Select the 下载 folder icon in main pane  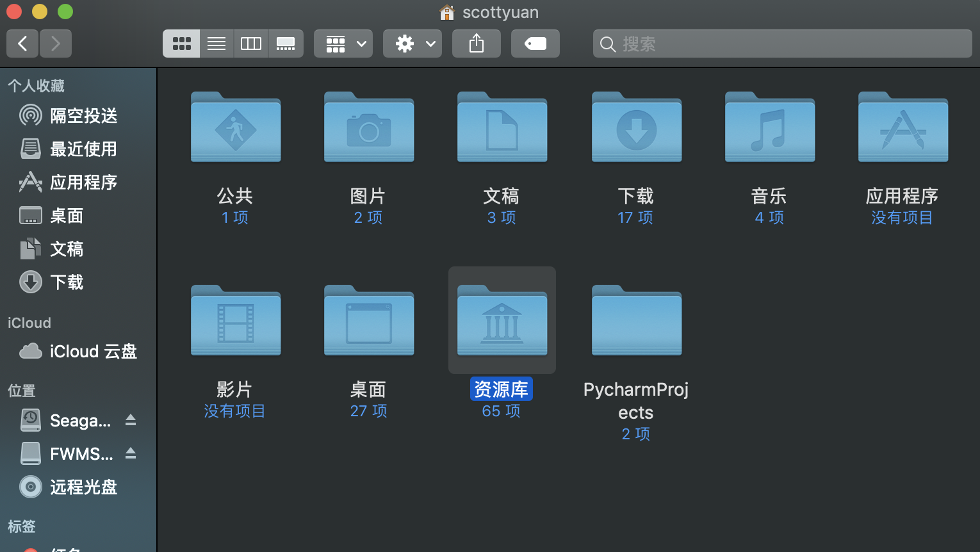click(x=637, y=127)
